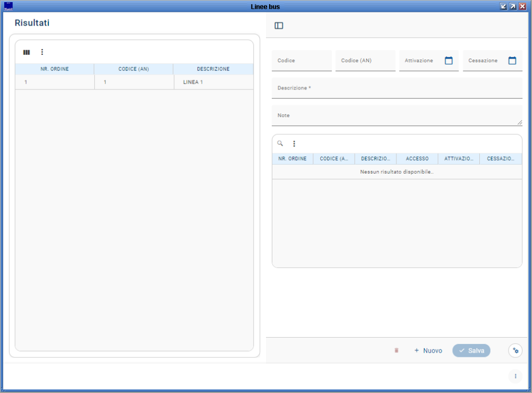The width and height of the screenshot is (532, 393).
Task: Click the Nuovo button
Action: [x=428, y=350]
